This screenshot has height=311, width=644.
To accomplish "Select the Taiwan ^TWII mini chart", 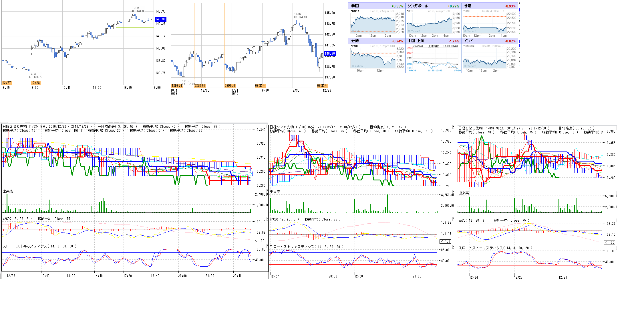I will (x=373, y=58).
